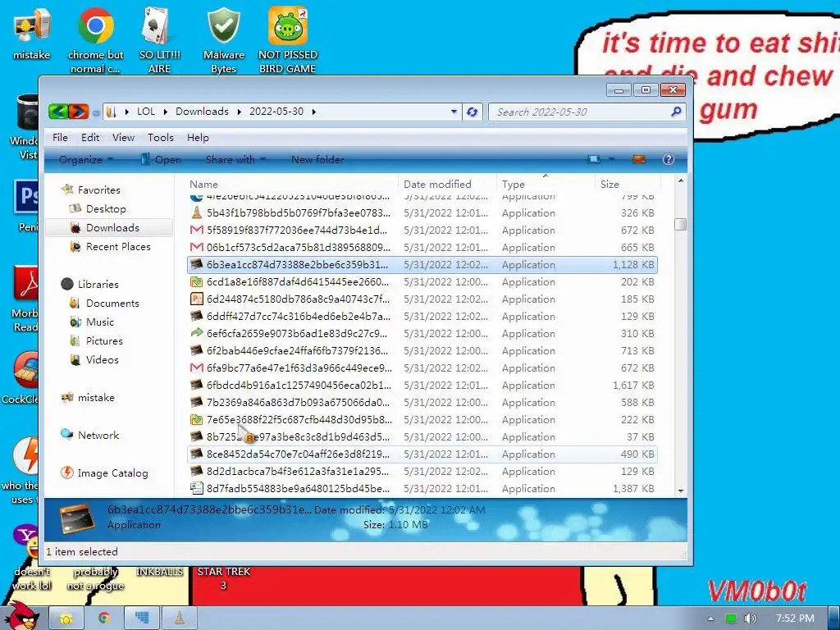Open the Tools menu
The image size is (840, 630).
(x=161, y=138)
